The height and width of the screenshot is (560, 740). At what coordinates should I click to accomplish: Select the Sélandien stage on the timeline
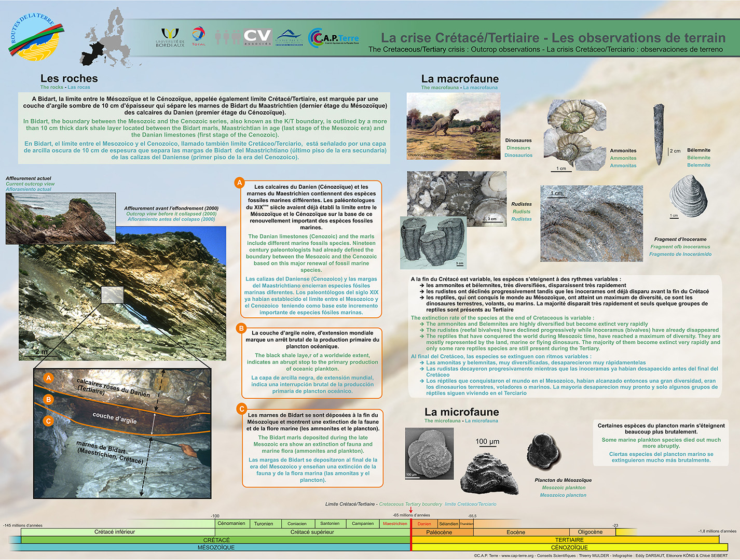pyautogui.click(x=448, y=524)
